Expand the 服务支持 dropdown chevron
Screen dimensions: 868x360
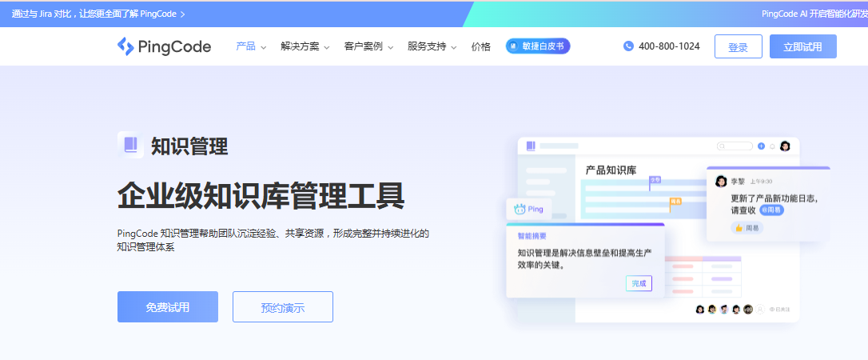[x=454, y=48]
